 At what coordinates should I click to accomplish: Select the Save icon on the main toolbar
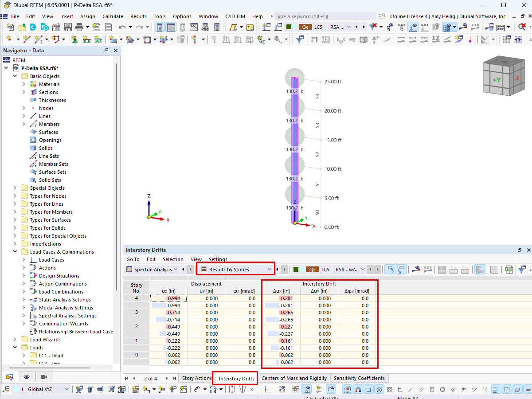point(68,27)
